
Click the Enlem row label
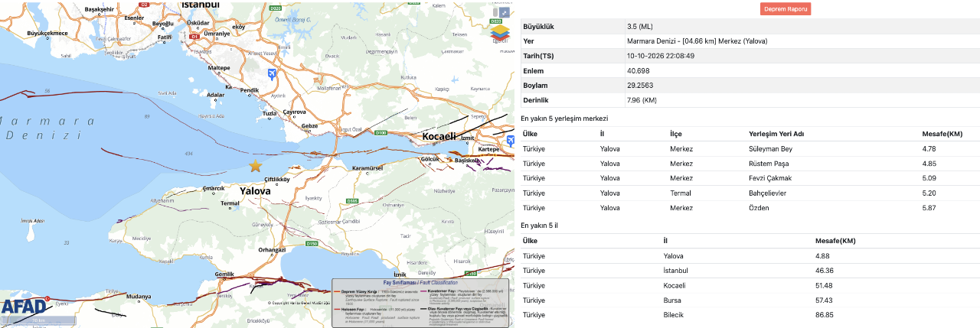[533, 70]
